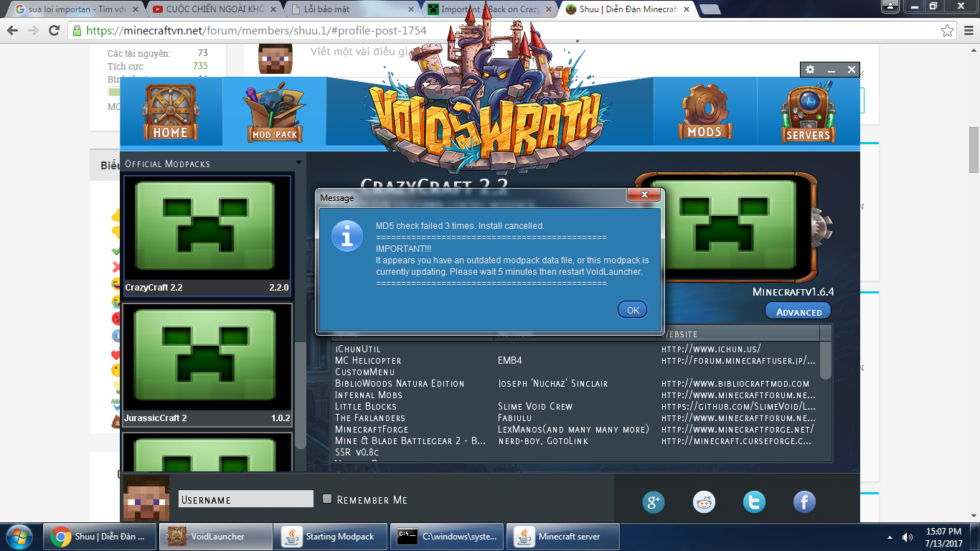
Task: Select the iChunUtil mod row
Action: click(x=577, y=349)
